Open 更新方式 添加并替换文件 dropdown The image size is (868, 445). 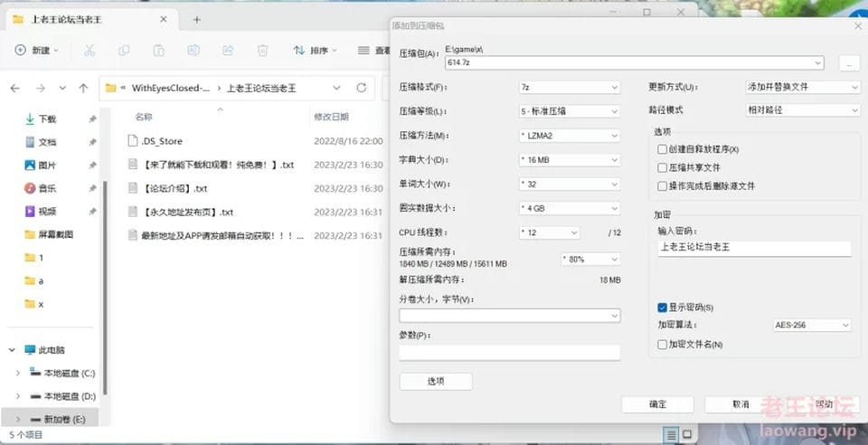803,87
